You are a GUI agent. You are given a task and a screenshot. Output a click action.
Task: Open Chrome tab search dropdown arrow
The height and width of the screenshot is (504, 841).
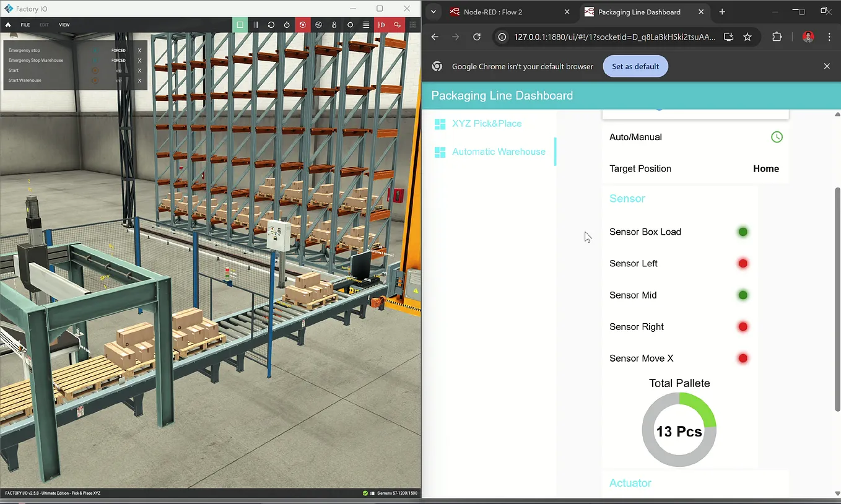pyautogui.click(x=434, y=12)
